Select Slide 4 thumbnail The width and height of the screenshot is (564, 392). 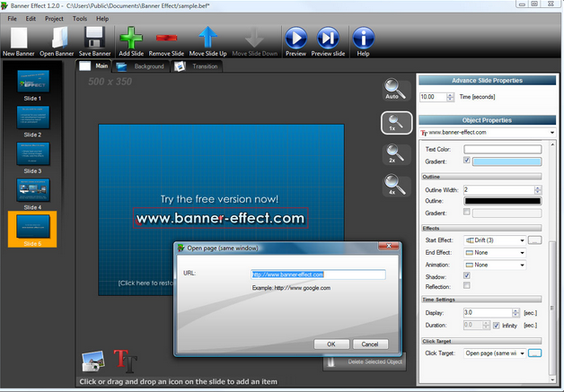pos(32,189)
